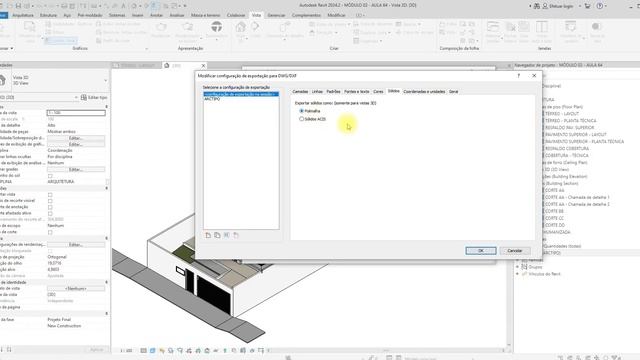The image size is (640, 360).
Task: Switch to the Camadas tab
Action: tap(300, 92)
